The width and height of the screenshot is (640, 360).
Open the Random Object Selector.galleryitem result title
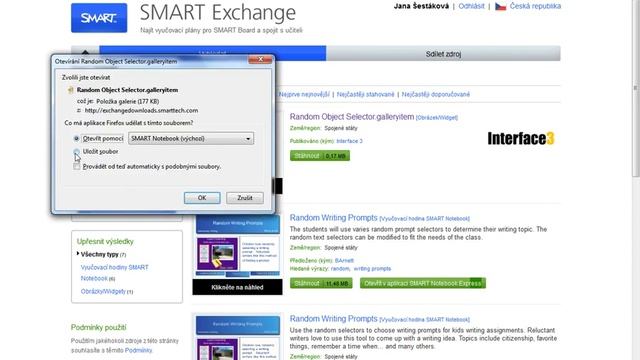tap(352, 117)
